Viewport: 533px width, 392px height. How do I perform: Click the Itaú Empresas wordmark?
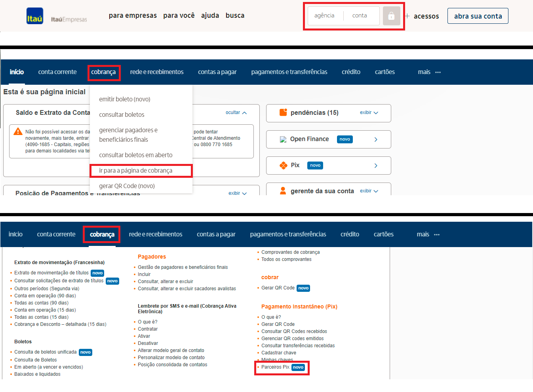tap(69, 19)
